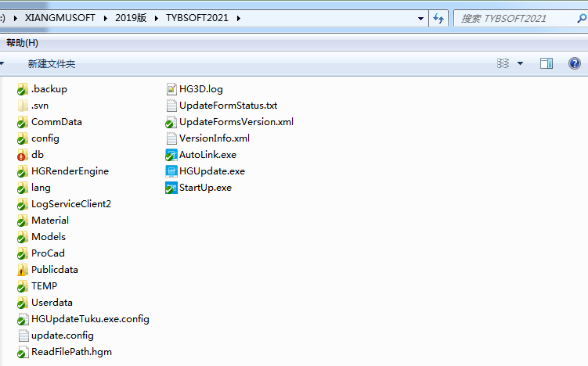Click the change view icon button

pyautogui.click(x=503, y=63)
